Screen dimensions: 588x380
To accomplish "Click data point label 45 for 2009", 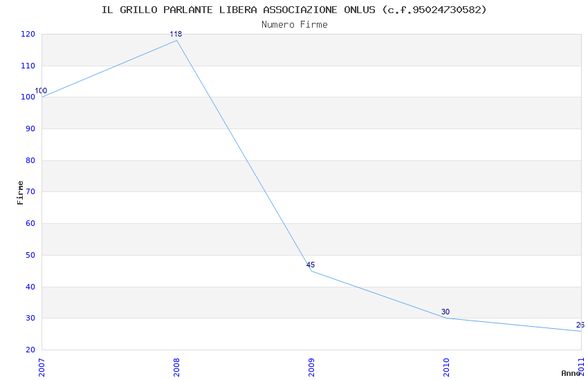I will coord(311,265).
